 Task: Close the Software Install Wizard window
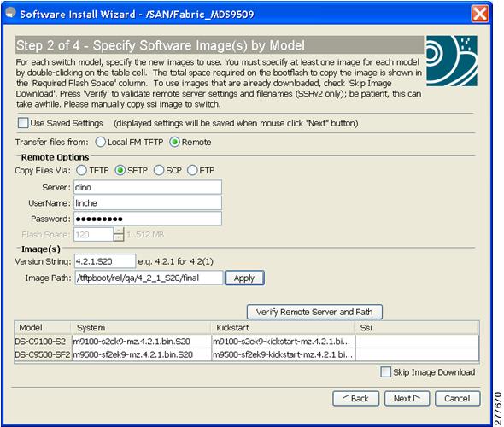pyautogui.click(x=479, y=14)
